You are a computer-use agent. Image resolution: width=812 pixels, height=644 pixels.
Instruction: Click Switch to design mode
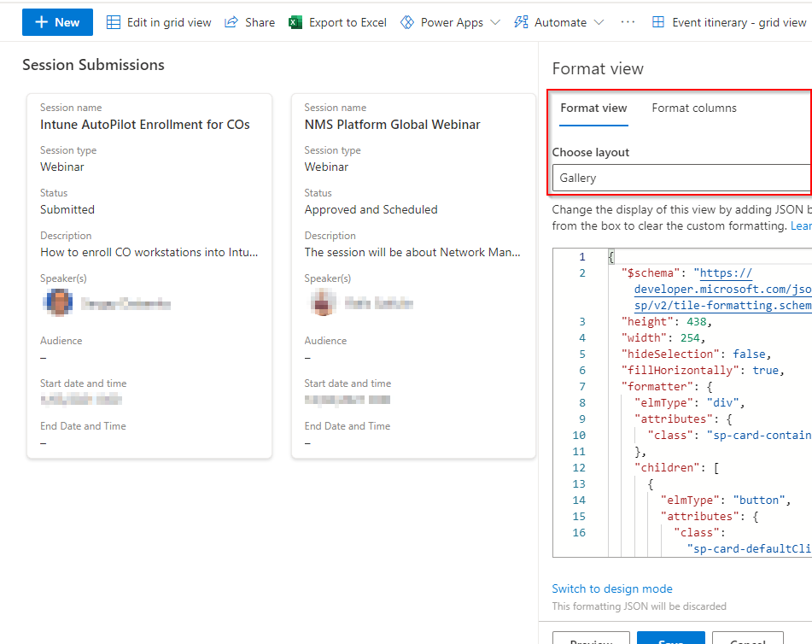point(612,588)
